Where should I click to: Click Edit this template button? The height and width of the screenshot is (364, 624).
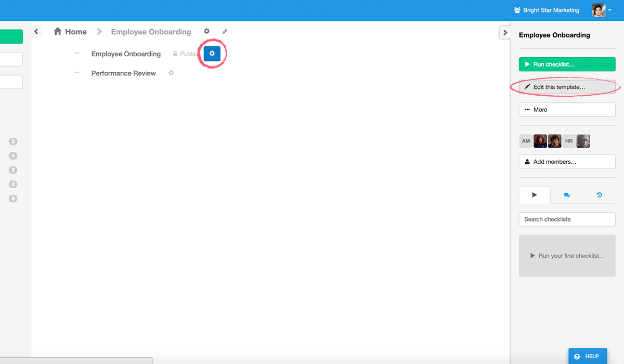pyautogui.click(x=567, y=87)
